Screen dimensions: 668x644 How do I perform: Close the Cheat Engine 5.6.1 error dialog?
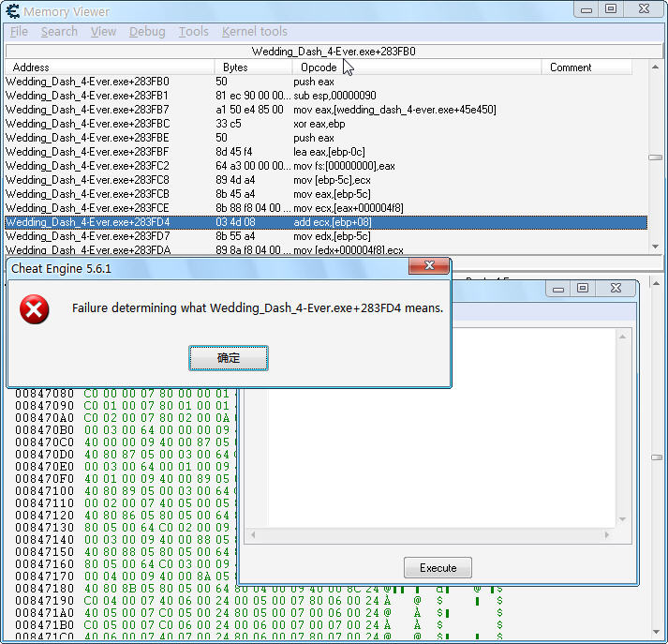pyautogui.click(x=429, y=267)
